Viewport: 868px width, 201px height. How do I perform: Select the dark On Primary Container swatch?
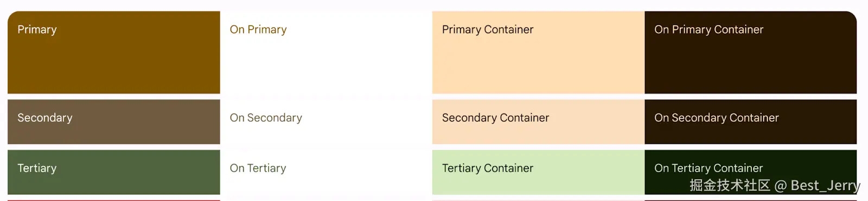(751, 52)
